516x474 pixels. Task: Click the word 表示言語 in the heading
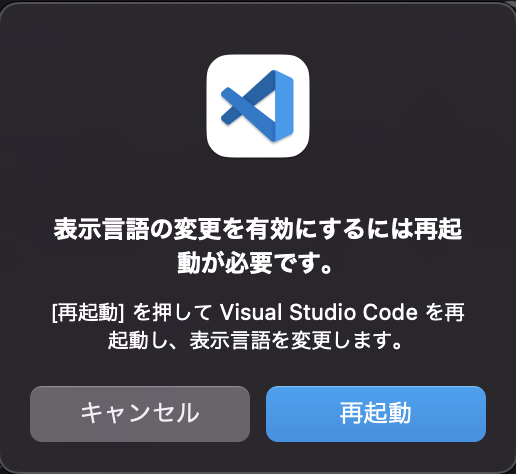coord(101,230)
